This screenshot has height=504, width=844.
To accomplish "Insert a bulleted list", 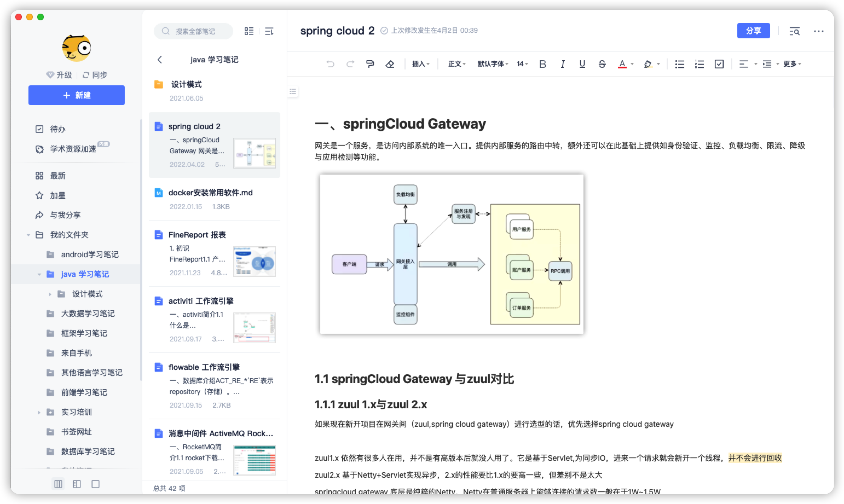I will [x=680, y=64].
